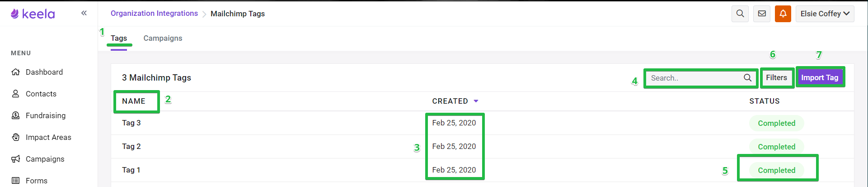Switch to the Campaigns tab
The image size is (868, 187).
(x=163, y=38)
